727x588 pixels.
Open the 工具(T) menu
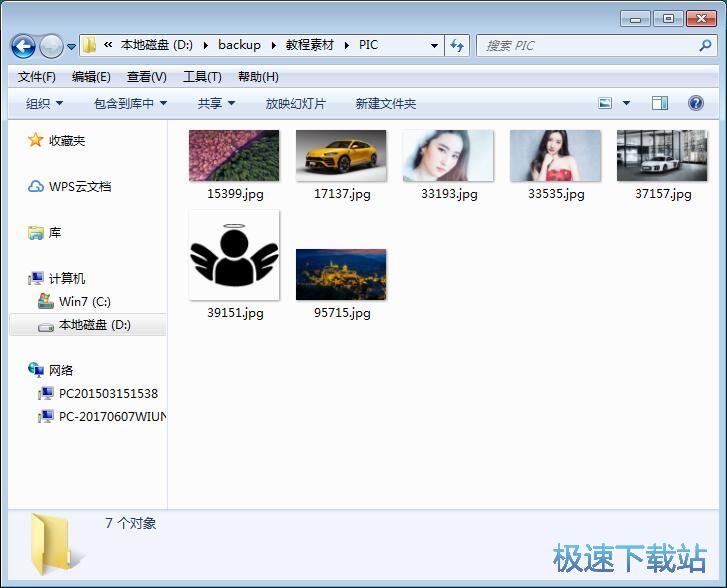pyautogui.click(x=202, y=77)
